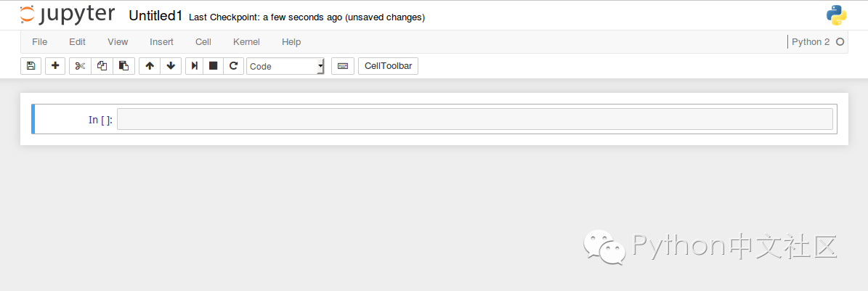The image size is (868, 291).
Task: Save the notebook with the floppy icon
Action: pyautogui.click(x=31, y=66)
